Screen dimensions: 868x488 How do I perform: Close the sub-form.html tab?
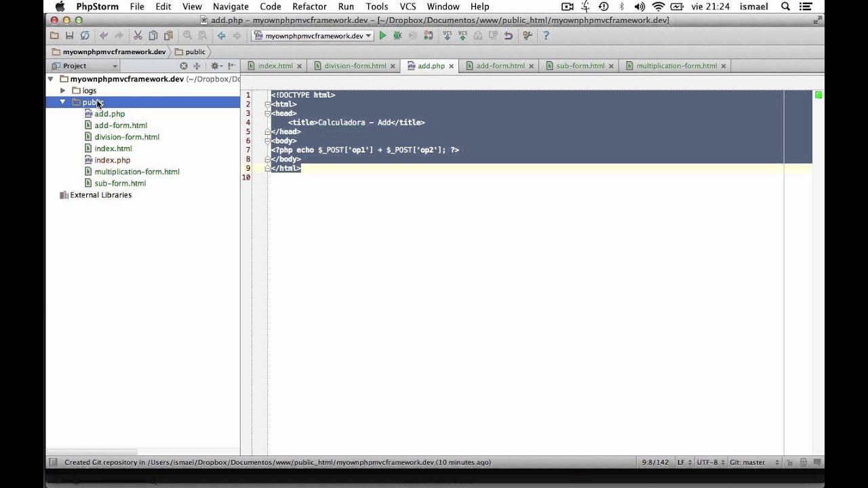click(611, 66)
